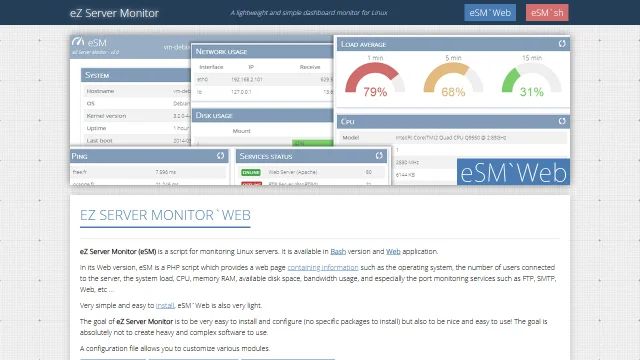
Task: Open the eSM`Web button in header
Action: [490, 13]
